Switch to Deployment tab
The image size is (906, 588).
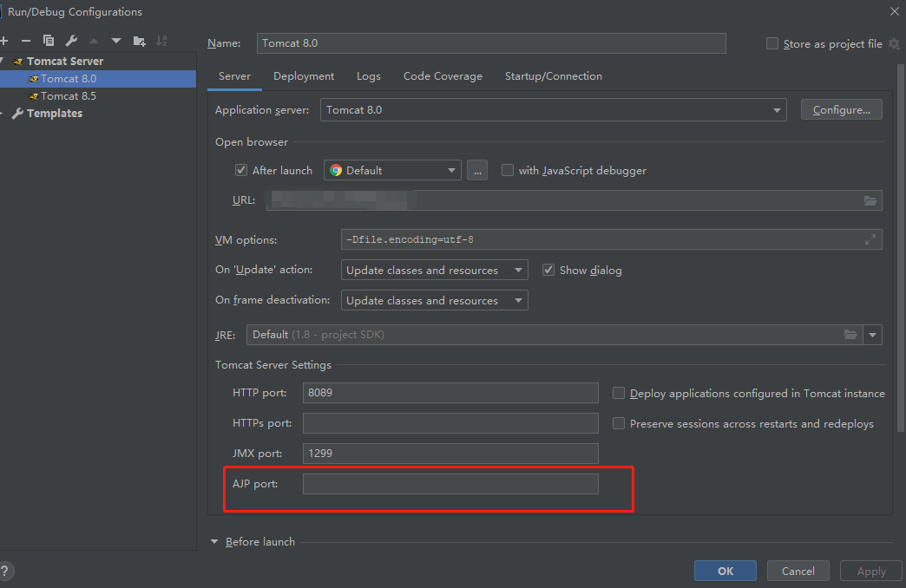point(304,76)
